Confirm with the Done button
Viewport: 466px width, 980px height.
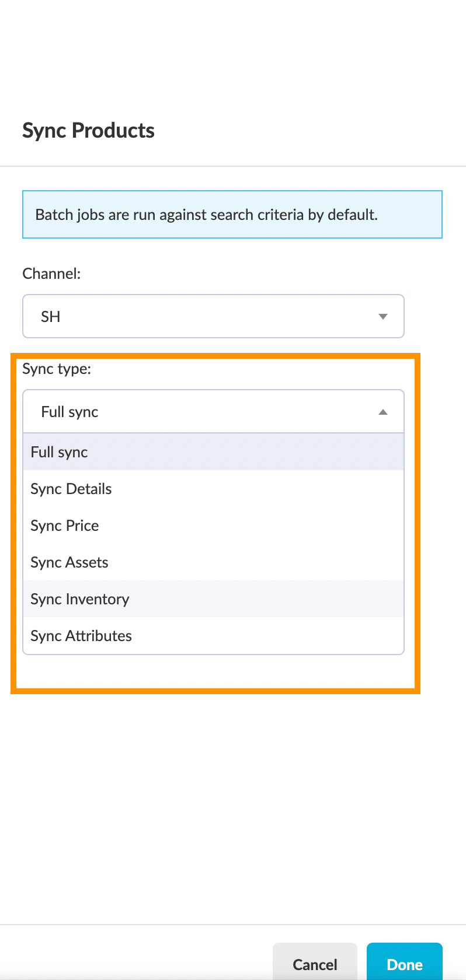pyautogui.click(x=404, y=964)
